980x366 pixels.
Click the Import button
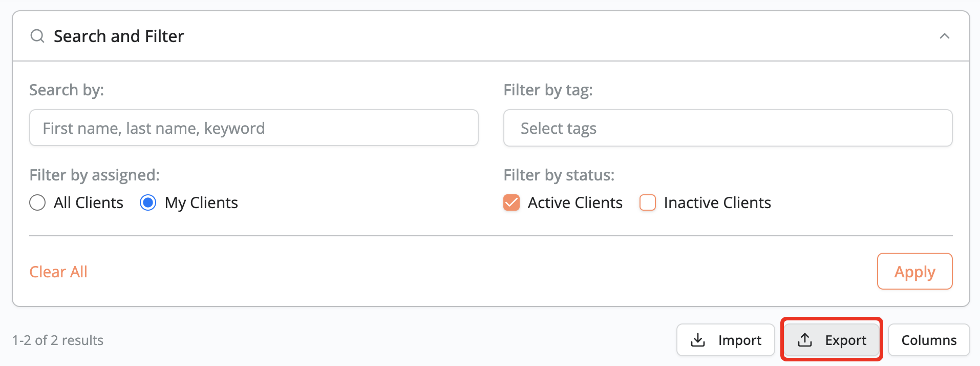click(x=725, y=339)
